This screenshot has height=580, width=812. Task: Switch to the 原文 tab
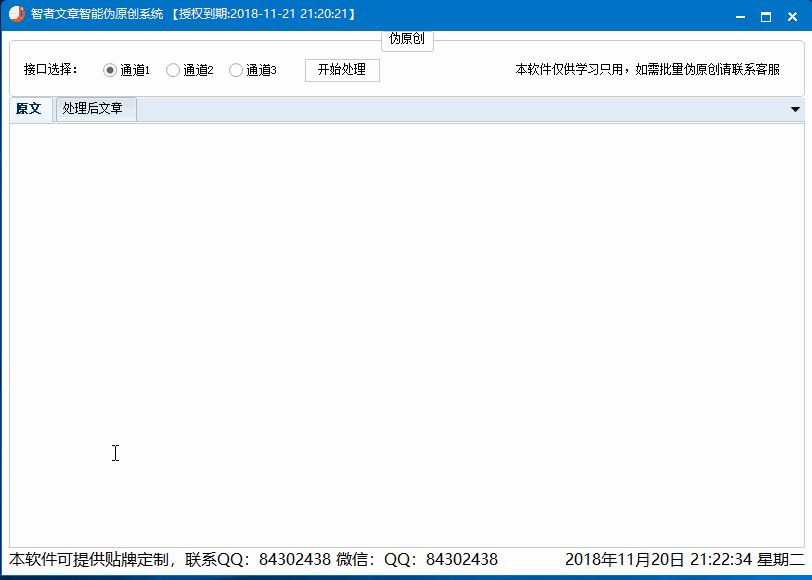(30, 109)
